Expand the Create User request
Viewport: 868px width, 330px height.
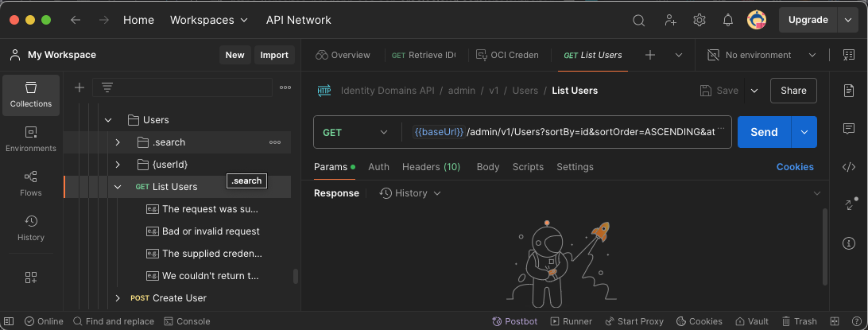(118, 298)
